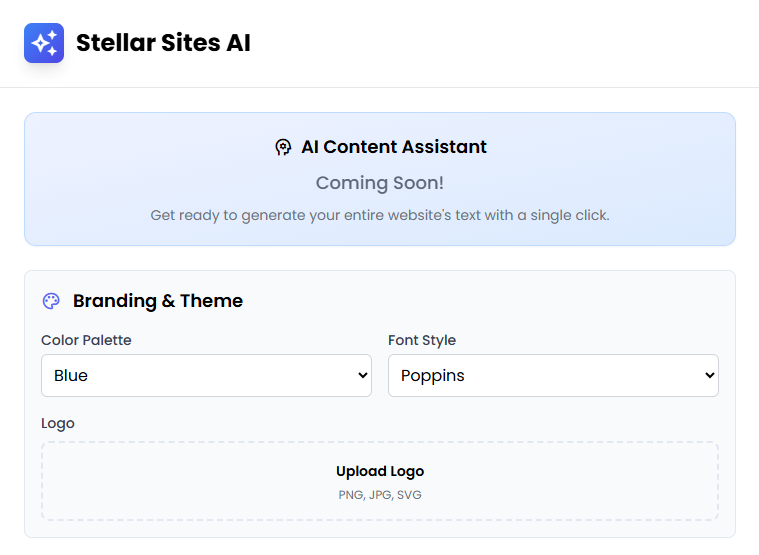
Task: Click the Font Style chevron arrow
Action: pos(710,375)
